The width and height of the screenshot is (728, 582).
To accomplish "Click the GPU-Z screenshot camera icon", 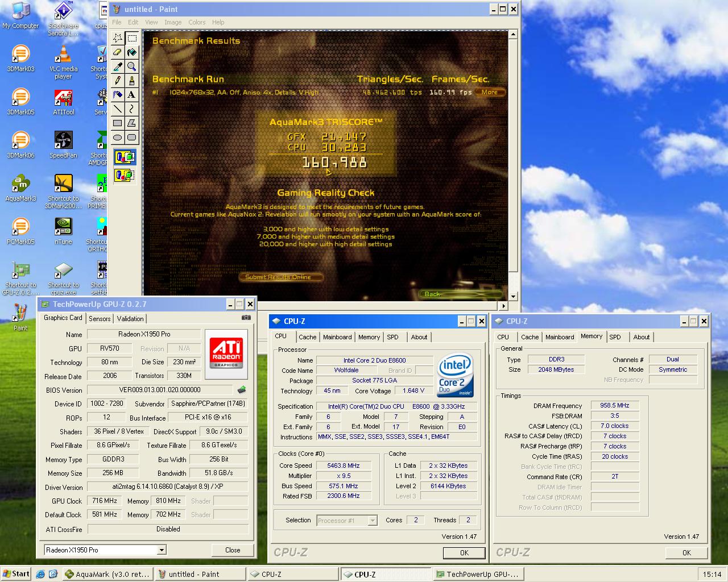I will click(246, 318).
